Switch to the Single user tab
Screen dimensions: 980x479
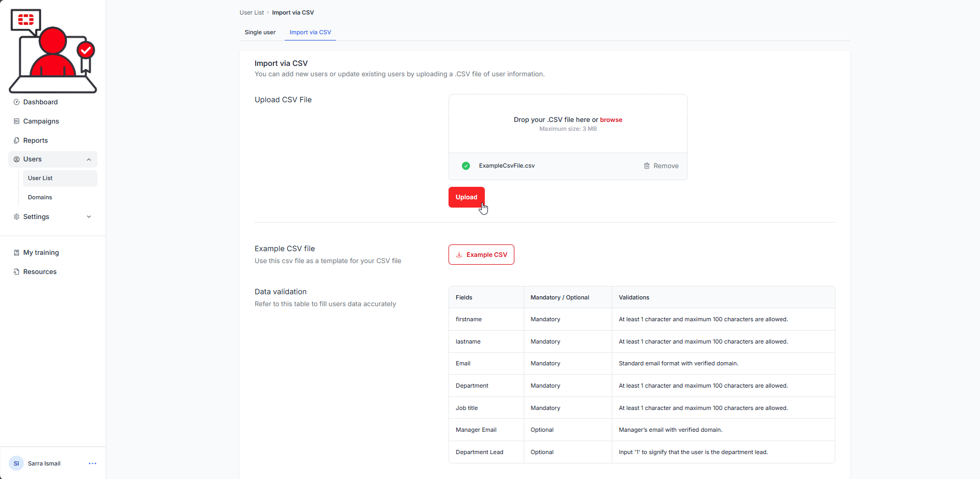point(260,32)
